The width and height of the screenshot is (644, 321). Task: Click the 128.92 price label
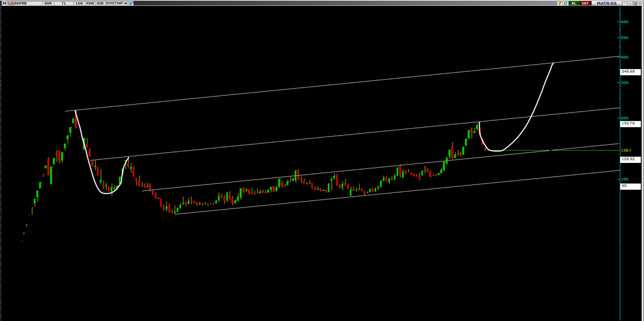point(630,159)
